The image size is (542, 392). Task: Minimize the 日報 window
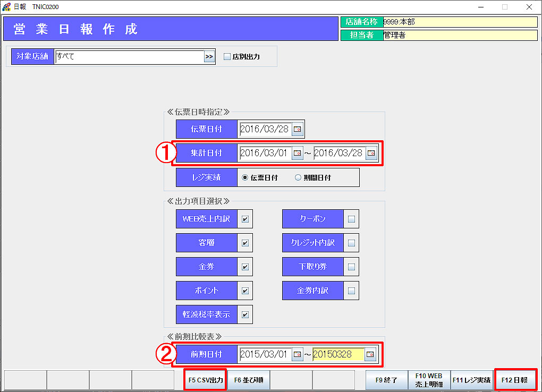[x=481, y=7]
